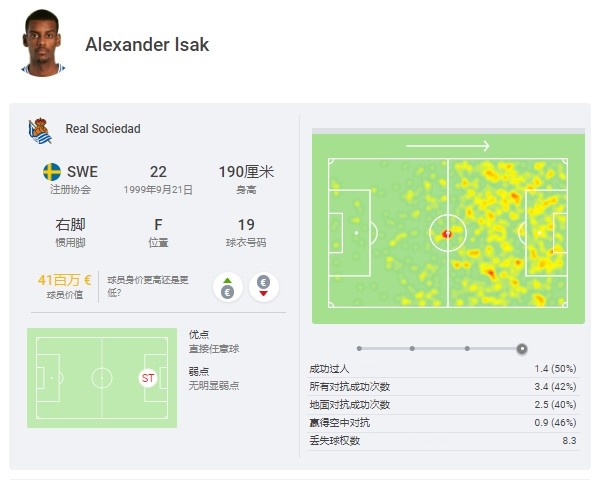Open Alexander Isak's profile photo

pyautogui.click(x=42, y=43)
